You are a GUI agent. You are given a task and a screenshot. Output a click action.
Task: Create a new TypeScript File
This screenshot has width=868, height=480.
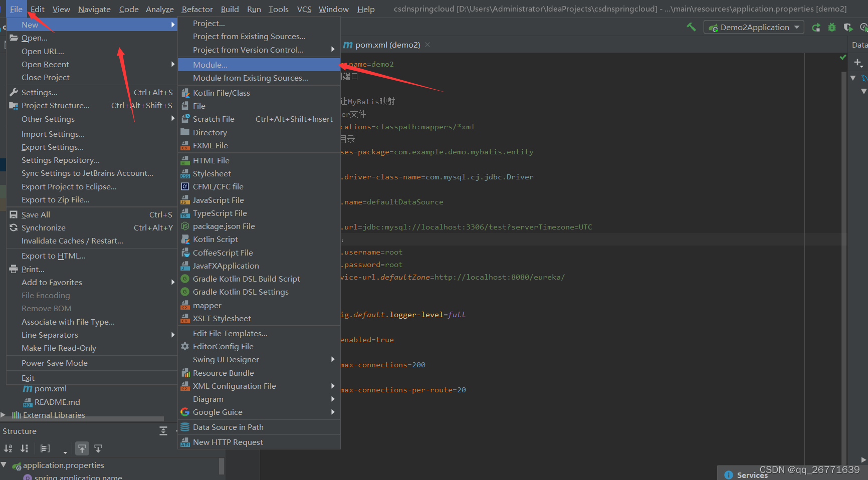pos(259,213)
